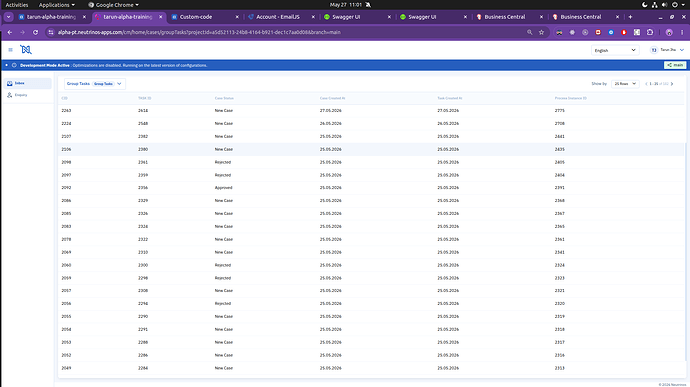Click the Case Created At column header
The width and height of the screenshot is (690, 387).
click(332, 98)
